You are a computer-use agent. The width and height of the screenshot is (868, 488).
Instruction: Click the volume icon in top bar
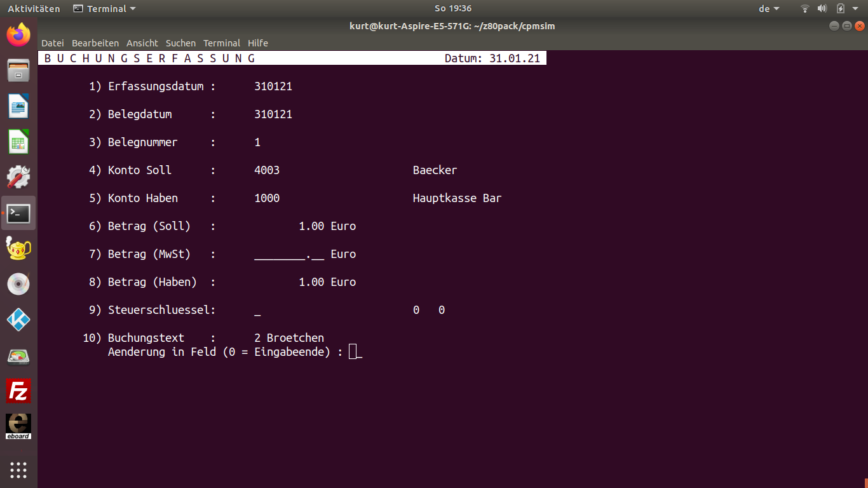click(x=822, y=8)
